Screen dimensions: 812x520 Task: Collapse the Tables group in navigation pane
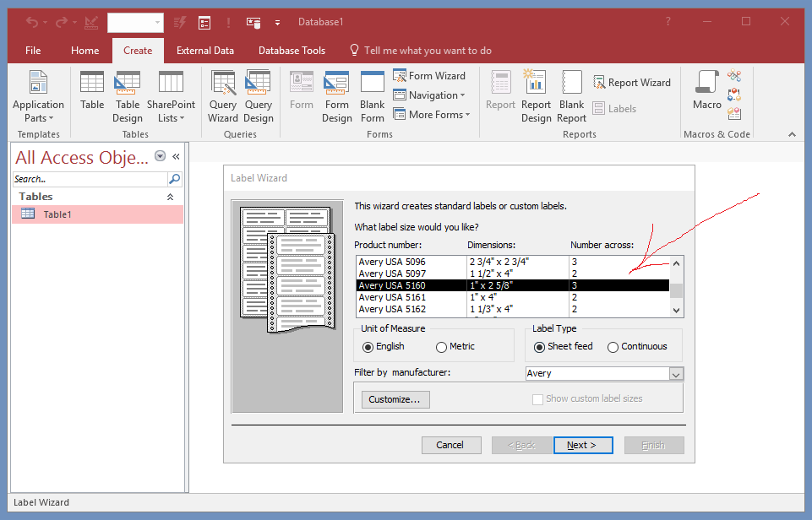[170, 197]
